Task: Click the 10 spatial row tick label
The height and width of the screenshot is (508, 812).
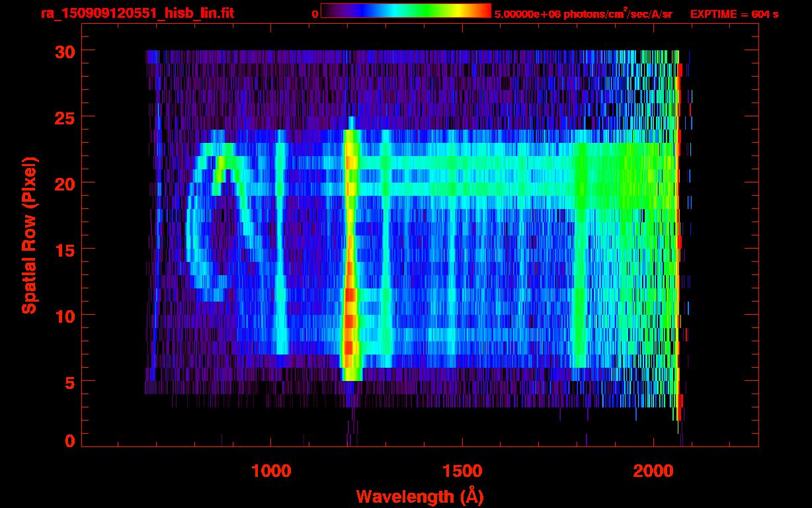Action: (x=65, y=316)
